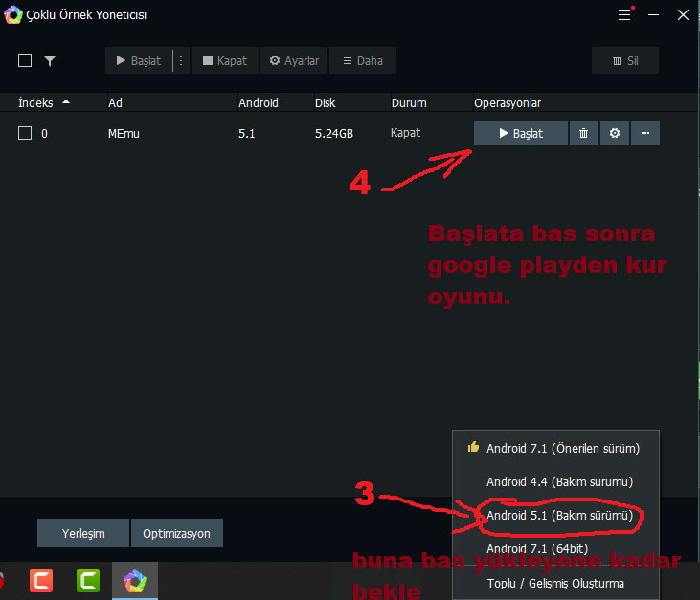The image size is (700, 600).
Task: Open toolbar Ayarlar settings
Action: (x=294, y=60)
